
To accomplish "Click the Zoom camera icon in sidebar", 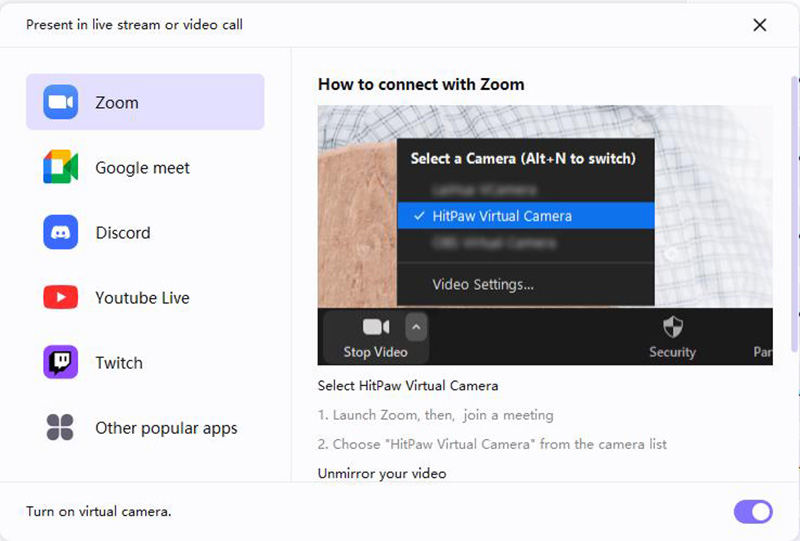I will click(x=60, y=102).
